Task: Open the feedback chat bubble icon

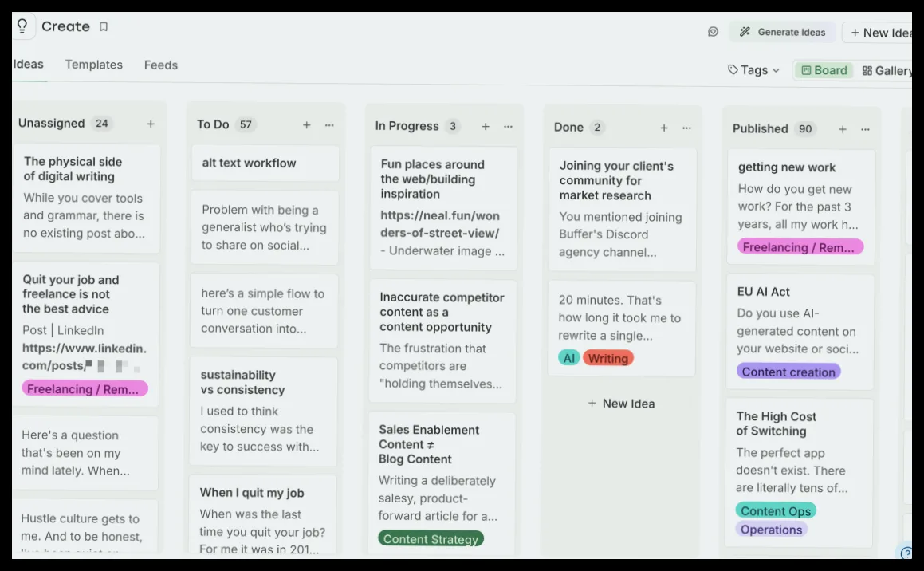Action: coord(713,32)
